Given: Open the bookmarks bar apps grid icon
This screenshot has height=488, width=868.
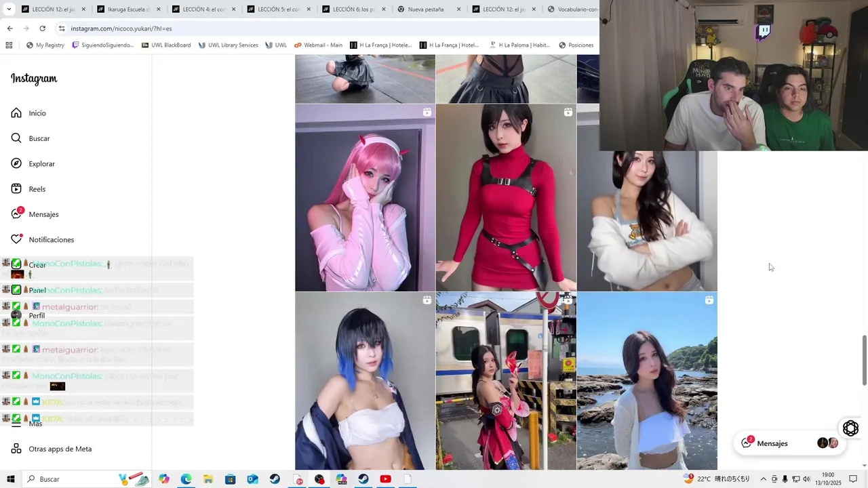Looking at the screenshot, I should [x=9, y=45].
